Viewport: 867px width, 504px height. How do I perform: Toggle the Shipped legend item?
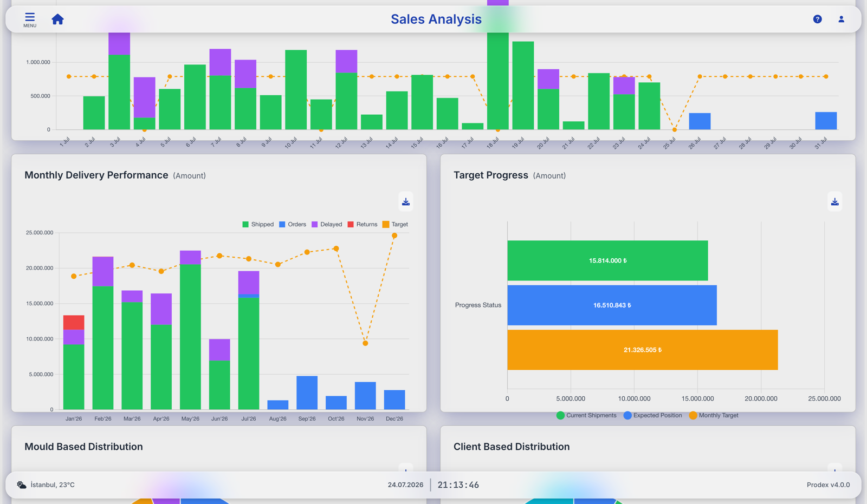click(x=258, y=224)
